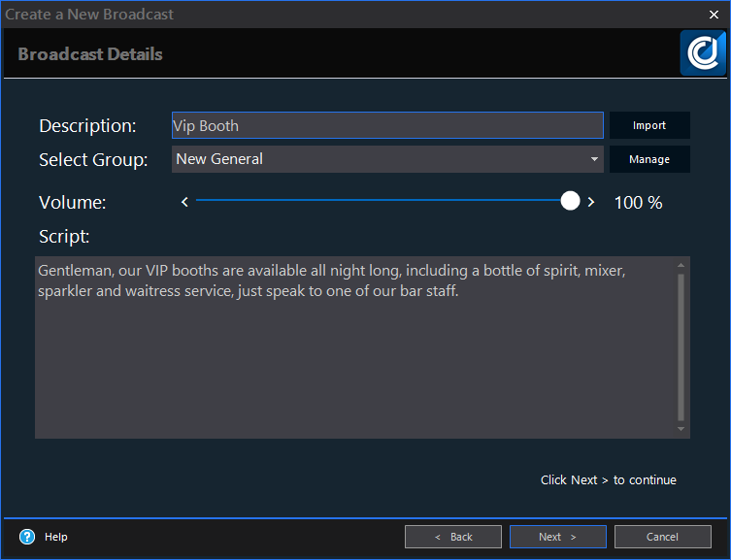Click the 'Volume:' label
The image size is (731, 560).
point(73,203)
